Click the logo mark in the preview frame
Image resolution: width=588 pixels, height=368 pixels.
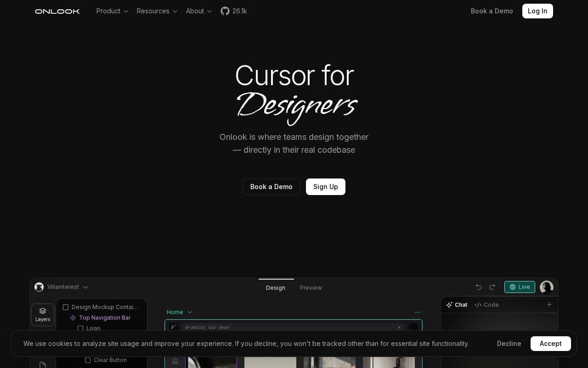(174, 327)
